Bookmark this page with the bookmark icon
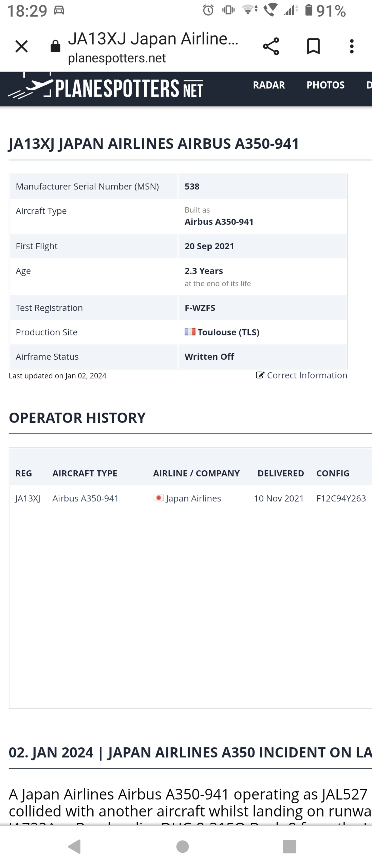The width and height of the screenshot is (372, 868). pos(313,46)
